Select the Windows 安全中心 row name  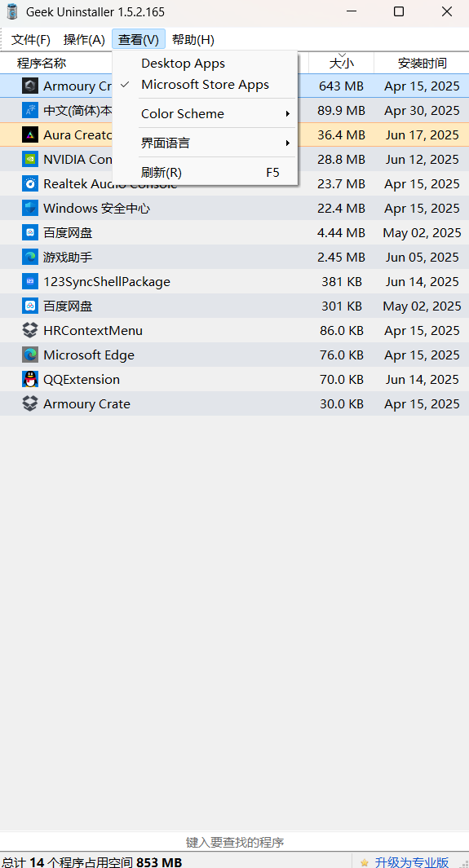97,208
